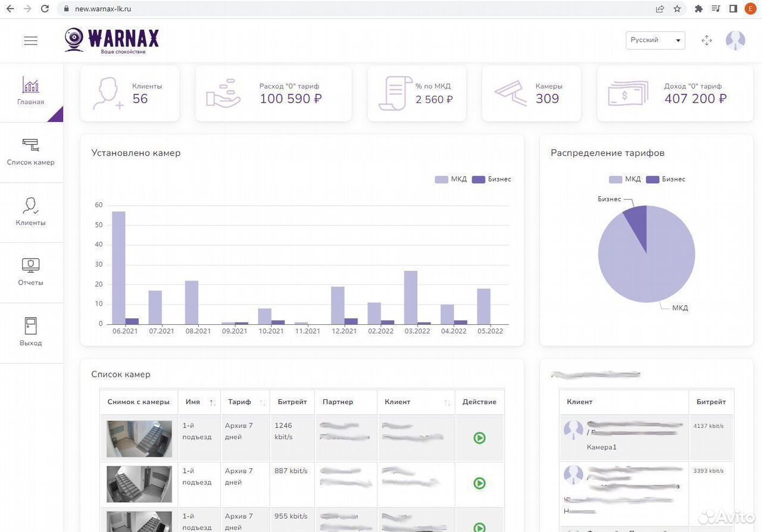This screenshot has width=762, height=532.
Task: Toggle Бизнес series in bar chart legend
Action: [x=491, y=179]
